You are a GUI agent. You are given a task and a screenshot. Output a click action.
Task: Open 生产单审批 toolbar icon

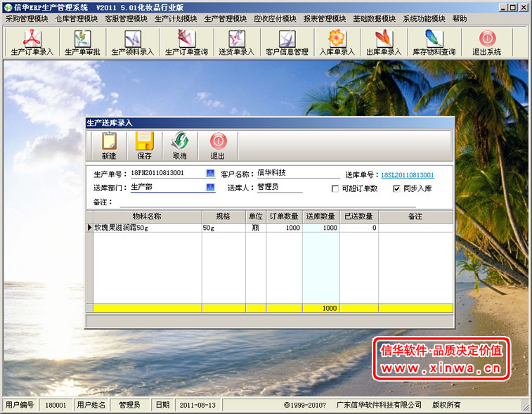[82, 42]
